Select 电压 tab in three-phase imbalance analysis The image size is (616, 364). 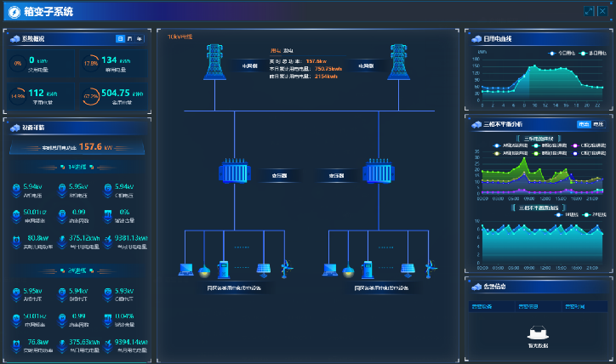click(x=598, y=124)
